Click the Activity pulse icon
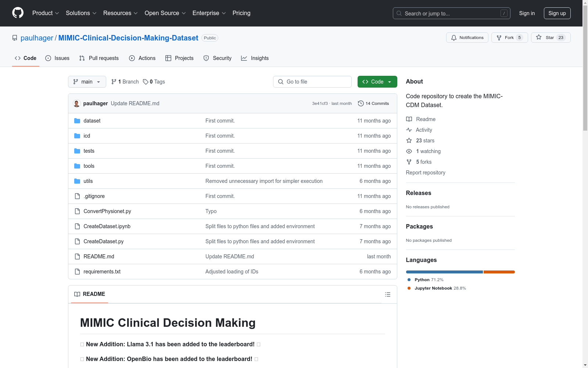 409,130
